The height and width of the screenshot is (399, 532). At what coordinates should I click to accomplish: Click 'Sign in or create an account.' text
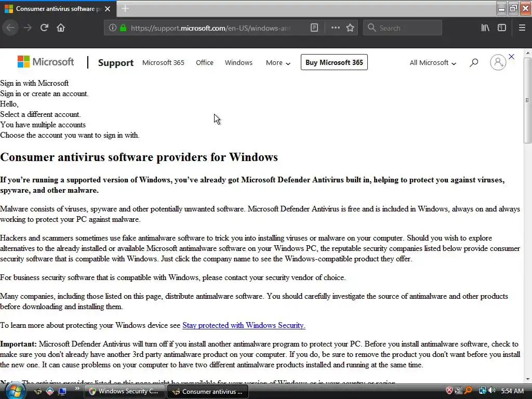pyautogui.click(x=44, y=94)
